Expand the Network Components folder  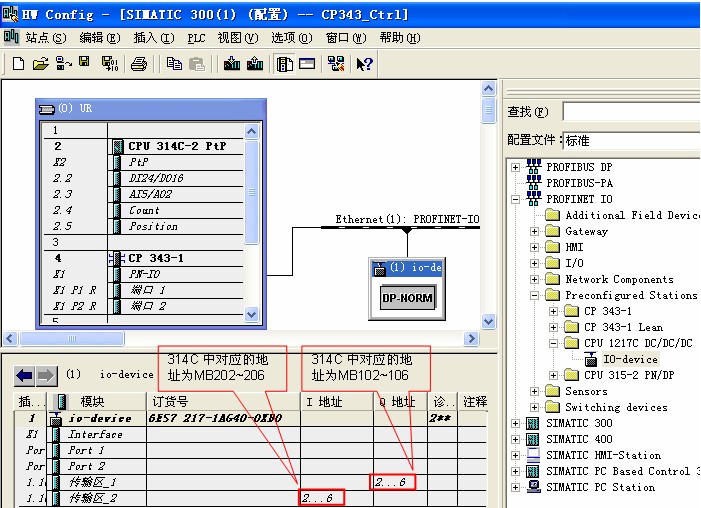(534, 279)
